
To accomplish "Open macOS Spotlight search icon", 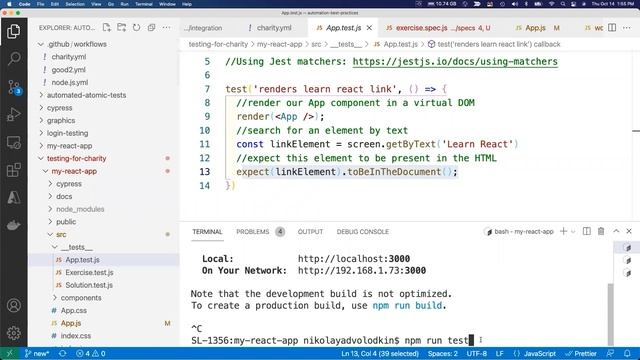I will click(x=563, y=4).
